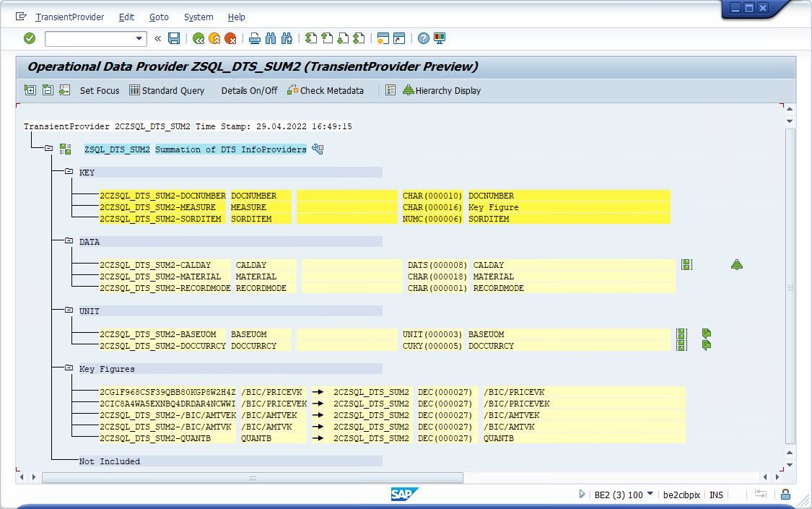Open the BE2 (3) 100 system dropdown

650,494
